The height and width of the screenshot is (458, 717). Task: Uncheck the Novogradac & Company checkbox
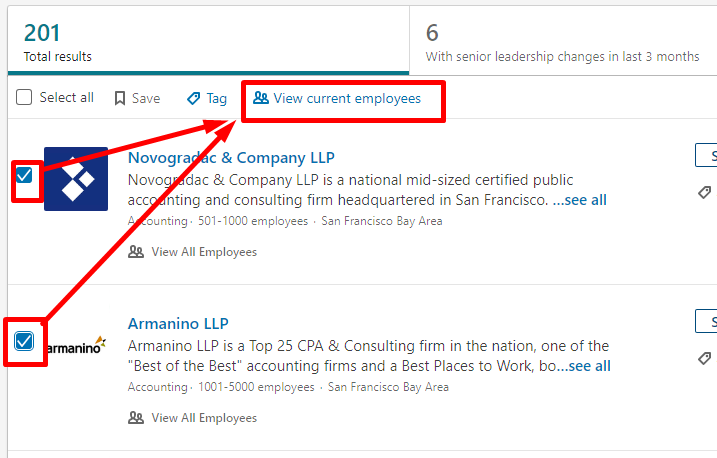pos(24,175)
